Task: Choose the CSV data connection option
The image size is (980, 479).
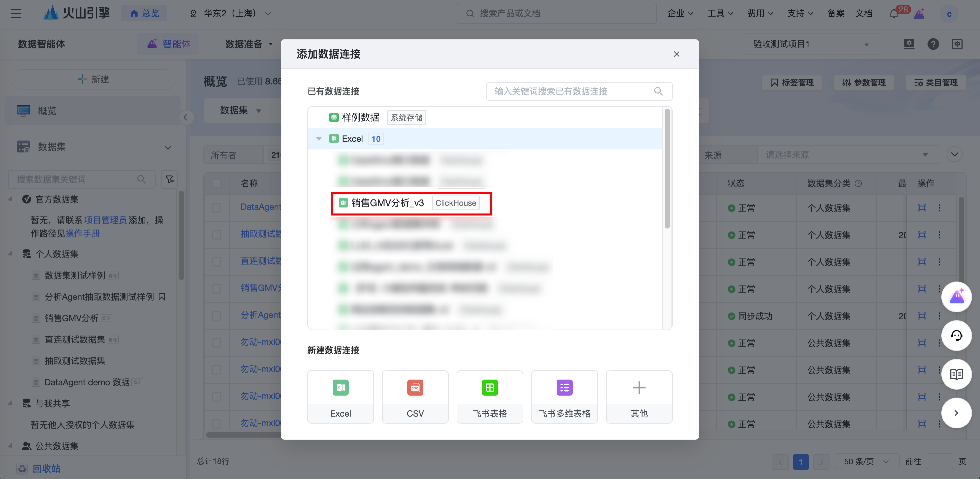Action: pos(415,396)
